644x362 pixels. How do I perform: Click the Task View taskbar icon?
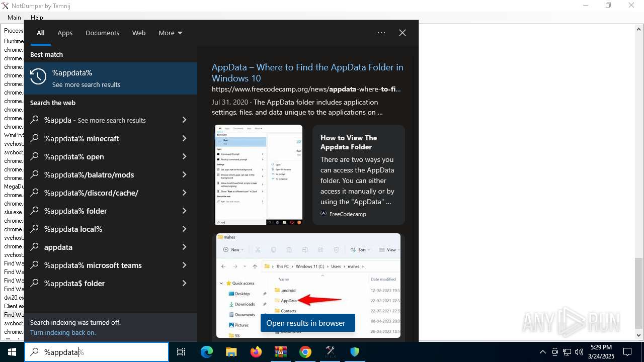[x=181, y=352]
